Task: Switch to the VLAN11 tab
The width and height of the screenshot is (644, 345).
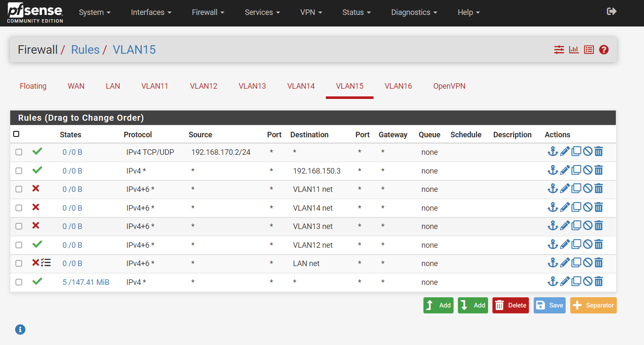Action: pyautogui.click(x=155, y=86)
